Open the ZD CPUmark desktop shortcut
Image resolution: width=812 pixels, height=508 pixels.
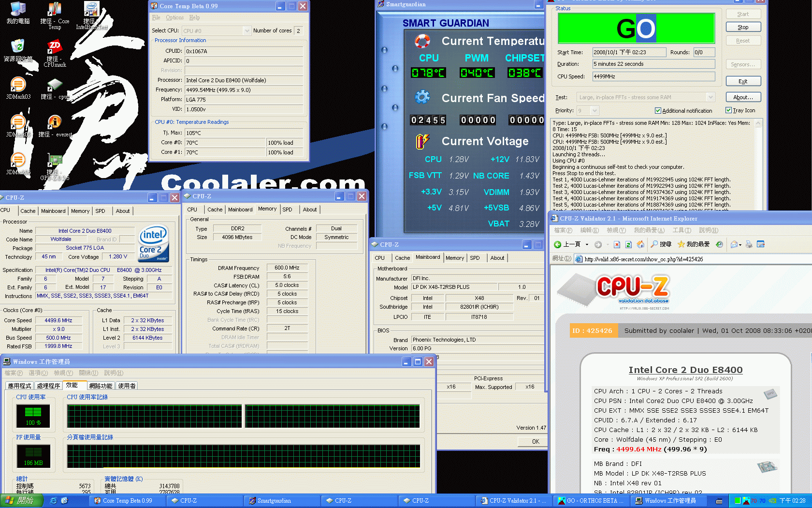pos(55,54)
